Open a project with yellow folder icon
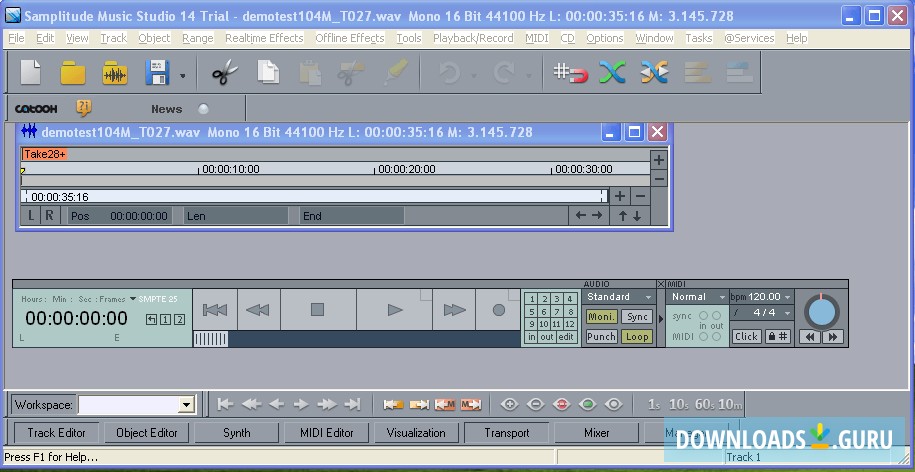The image size is (915, 472). tap(73, 74)
